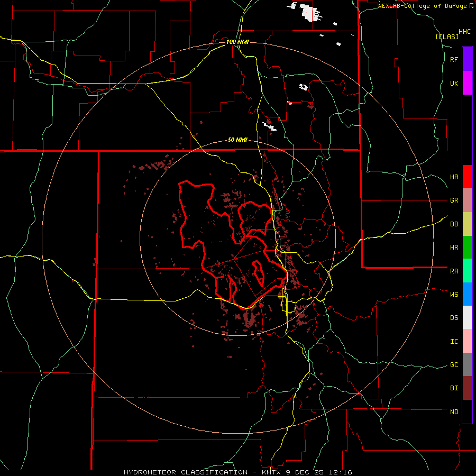Pick the dark green HR legend swatch

(467, 248)
